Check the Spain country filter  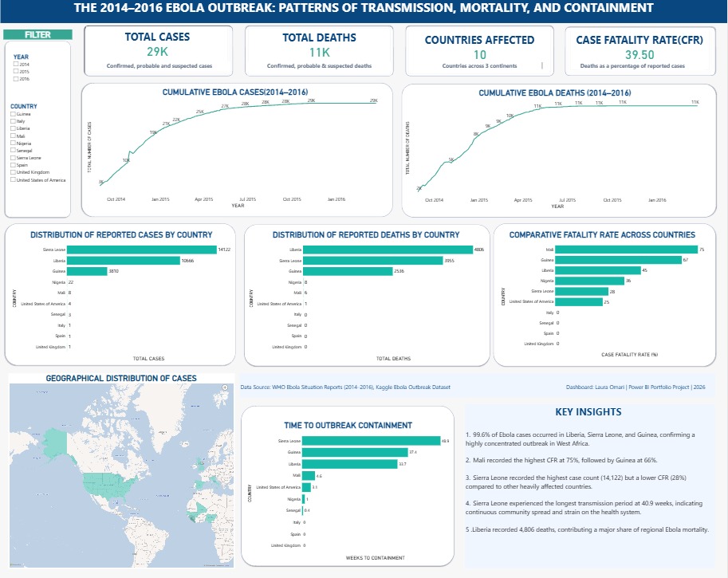pyautogui.click(x=13, y=165)
